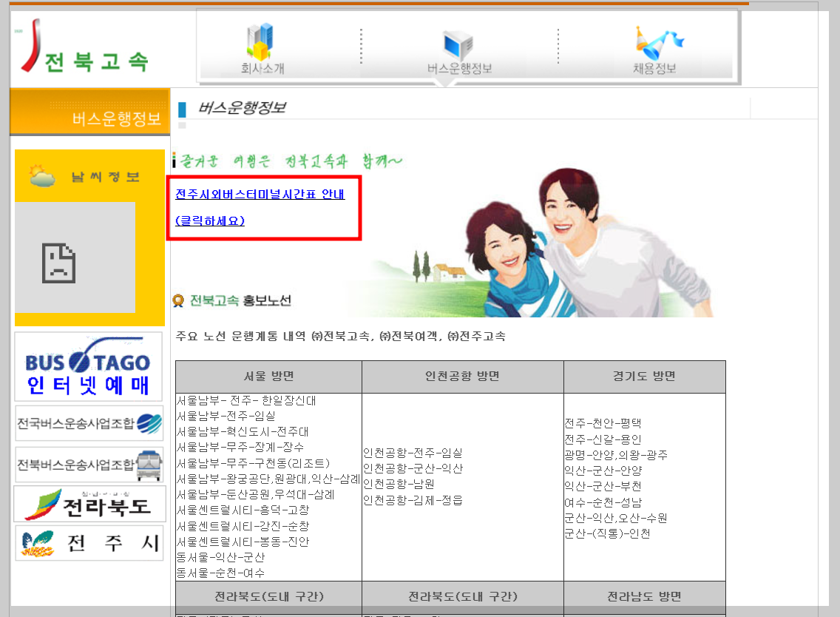Image resolution: width=840 pixels, height=617 pixels.
Task: Select route 군산-(직통)-인천
Action: [x=608, y=534]
